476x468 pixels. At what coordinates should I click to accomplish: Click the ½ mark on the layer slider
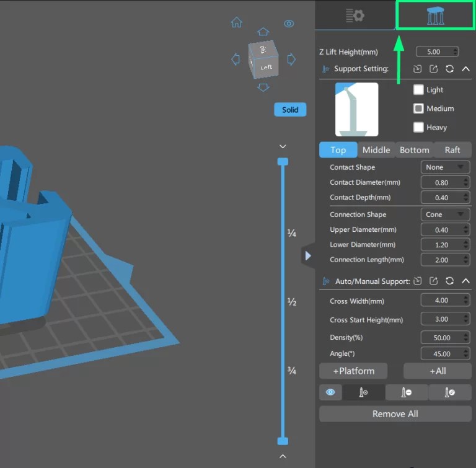[291, 302]
